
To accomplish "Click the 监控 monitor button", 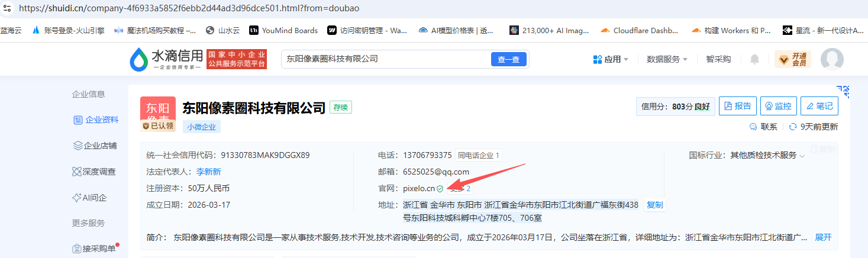I will tap(779, 107).
